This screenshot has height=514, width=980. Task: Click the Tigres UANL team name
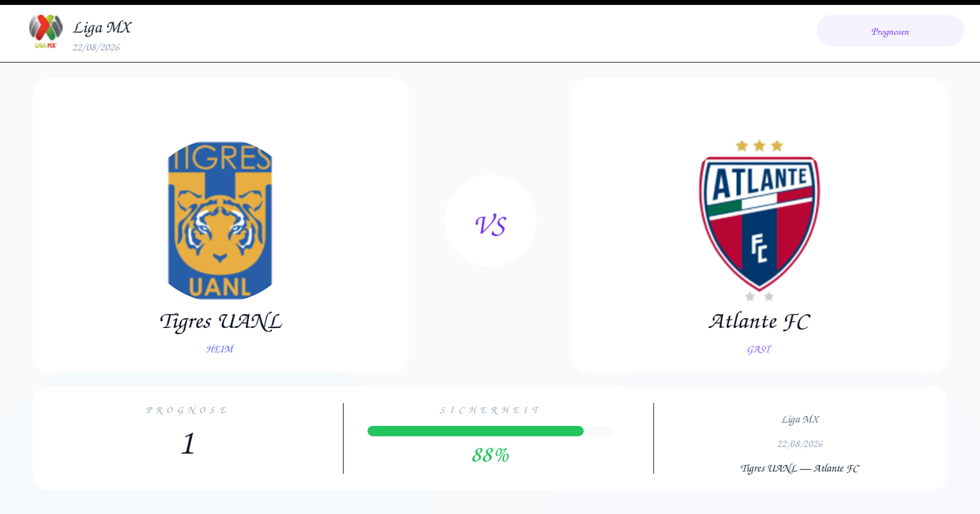click(220, 321)
